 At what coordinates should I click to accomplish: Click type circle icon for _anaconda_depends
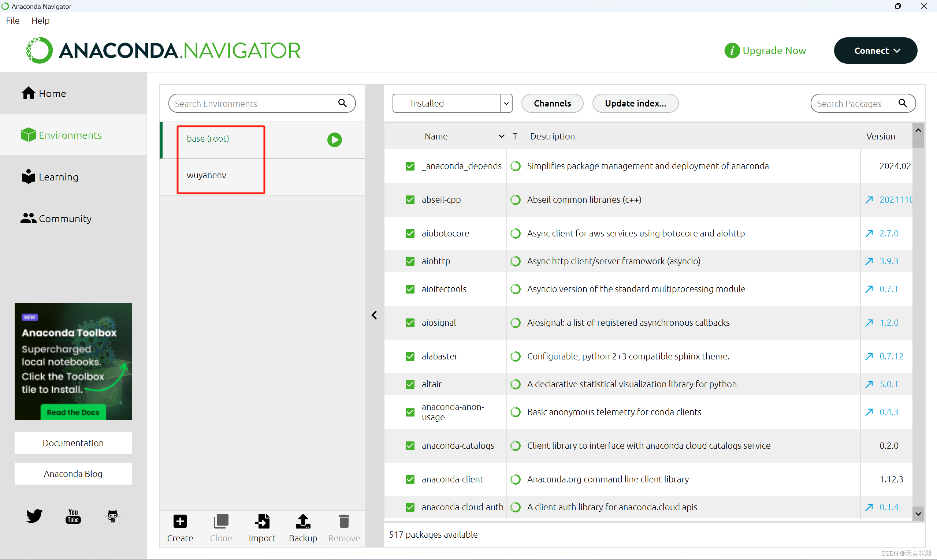click(515, 166)
